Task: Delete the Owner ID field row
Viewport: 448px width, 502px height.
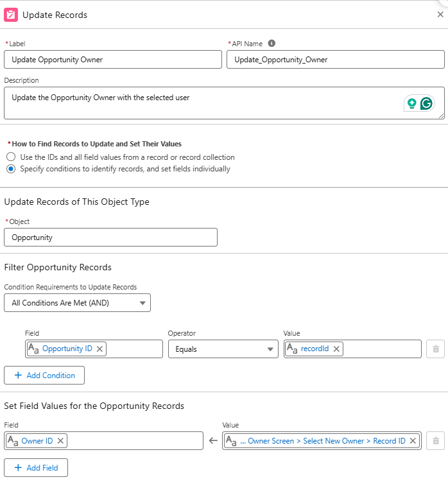Action: [436, 441]
